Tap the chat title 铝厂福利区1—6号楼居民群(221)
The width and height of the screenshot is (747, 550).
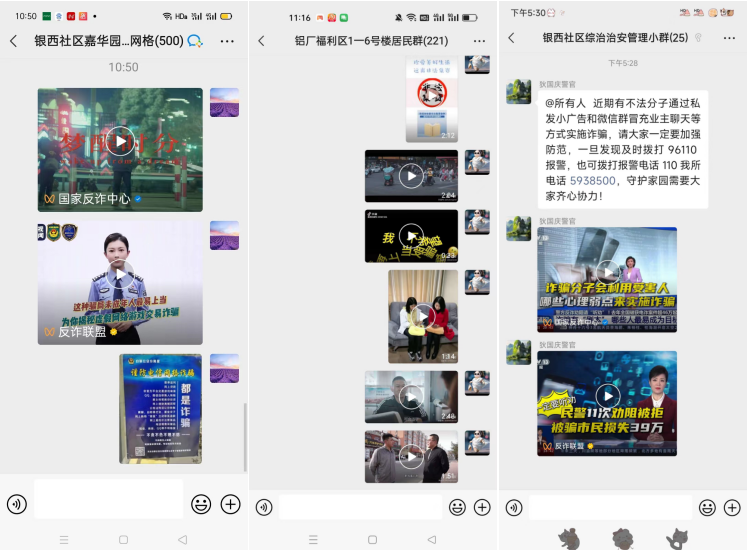coord(371,41)
